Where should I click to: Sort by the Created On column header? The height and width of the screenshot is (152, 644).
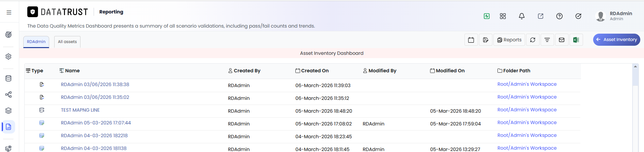click(x=312, y=71)
